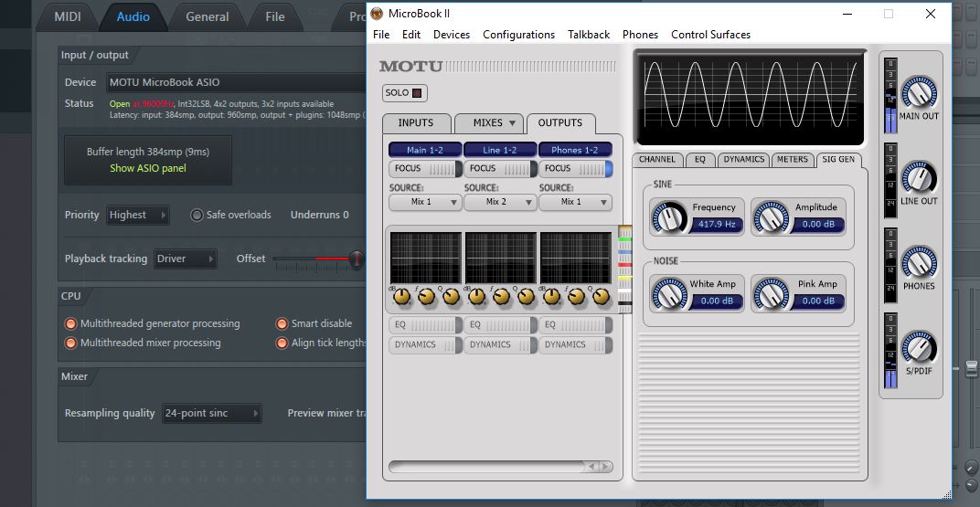980x507 pixels.
Task: Expand the Resampling quality dropdown
Action: coord(211,413)
